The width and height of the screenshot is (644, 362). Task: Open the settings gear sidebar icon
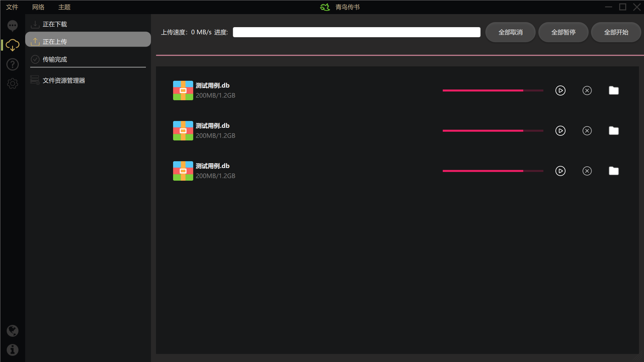[12, 83]
